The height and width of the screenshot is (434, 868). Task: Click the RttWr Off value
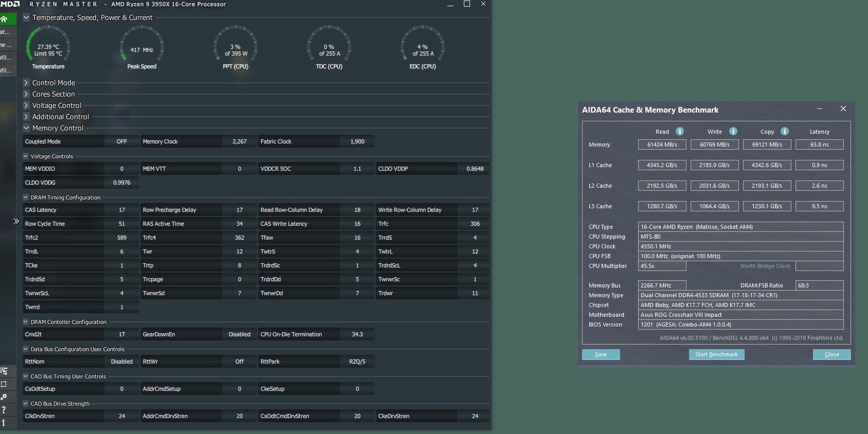(x=240, y=361)
